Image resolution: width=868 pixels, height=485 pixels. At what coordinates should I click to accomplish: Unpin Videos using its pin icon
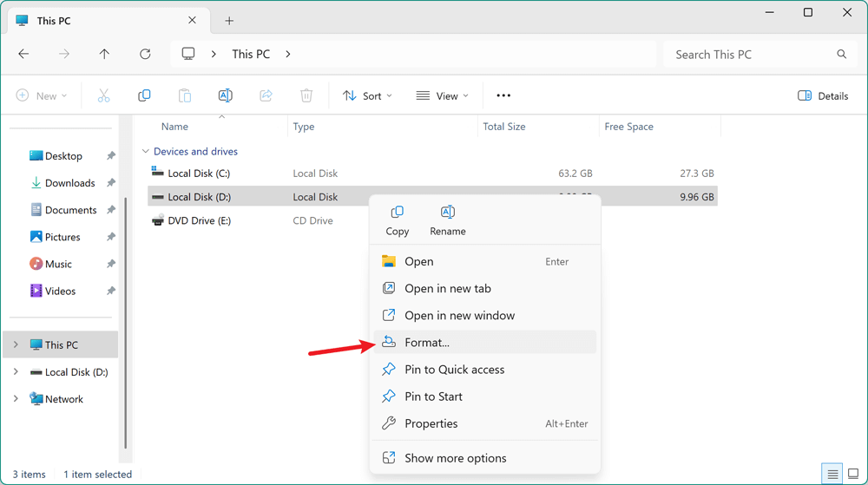pos(111,291)
